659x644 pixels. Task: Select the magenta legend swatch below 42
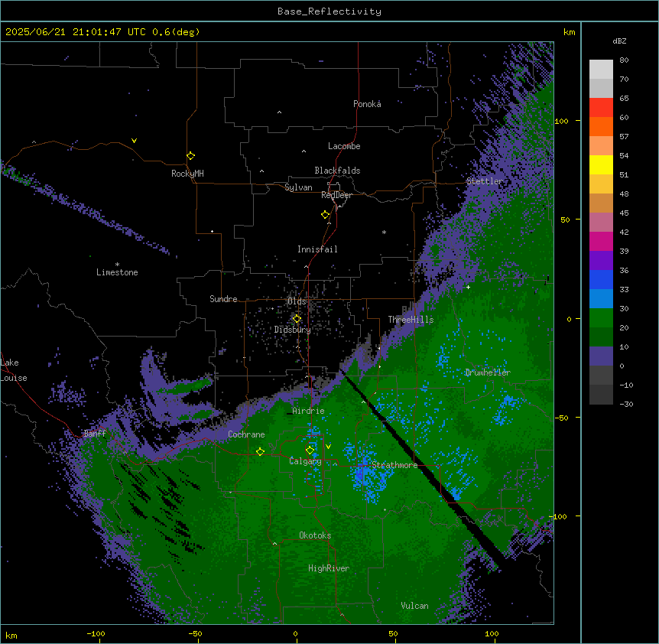[601, 241]
